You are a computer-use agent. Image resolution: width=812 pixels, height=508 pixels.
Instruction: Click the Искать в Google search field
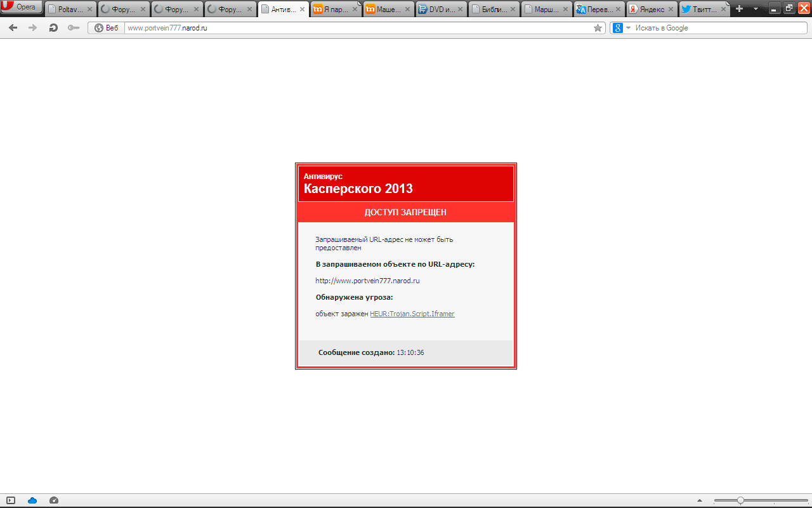click(x=719, y=28)
